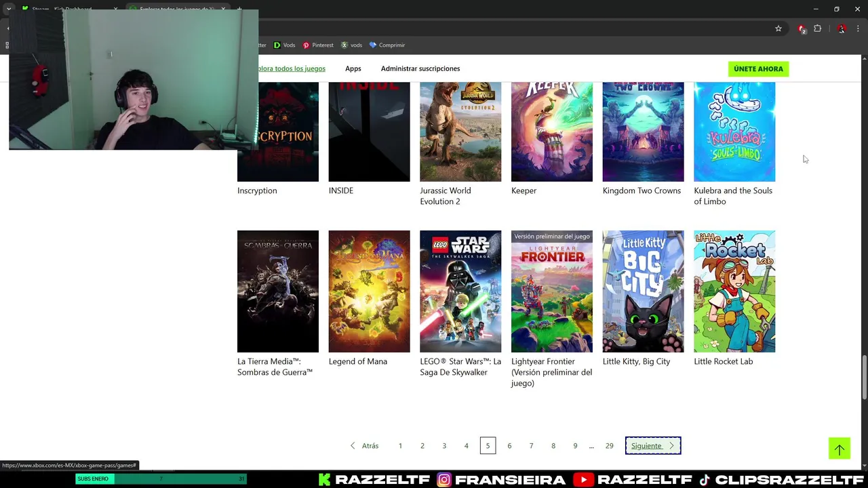This screenshot has height=488, width=868.
Task: Open the Legend of Mana cover
Action: coord(369,291)
